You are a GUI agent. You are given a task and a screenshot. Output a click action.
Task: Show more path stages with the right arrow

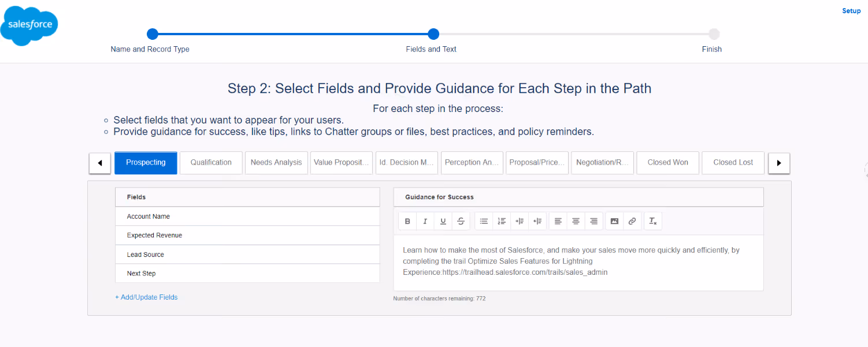778,163
